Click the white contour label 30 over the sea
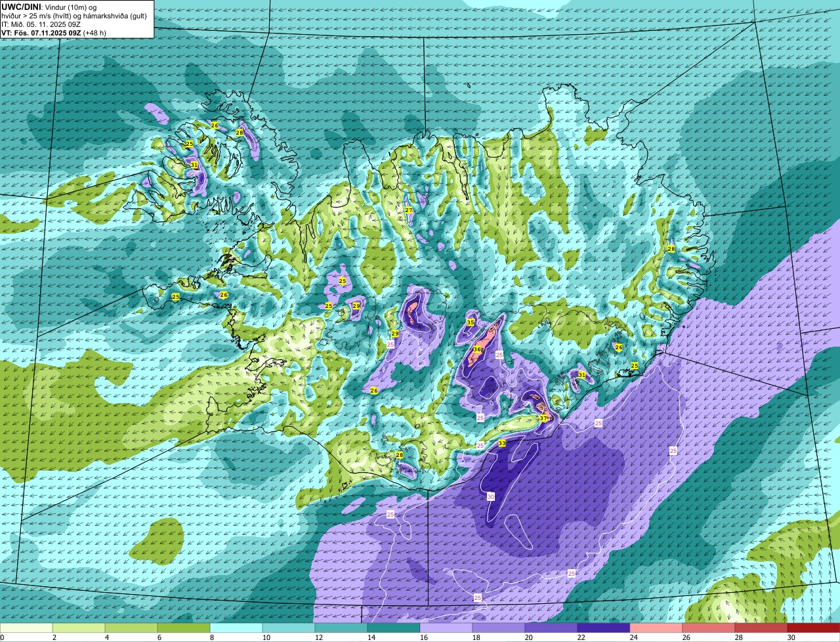Screen dimensions: 840x642 (x=491, y=497)
